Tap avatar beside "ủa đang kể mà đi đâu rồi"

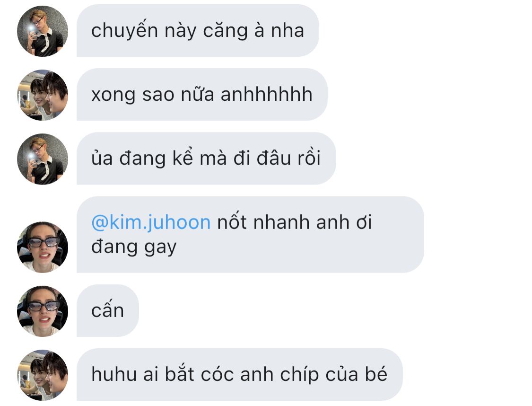[x=43, y=159]
